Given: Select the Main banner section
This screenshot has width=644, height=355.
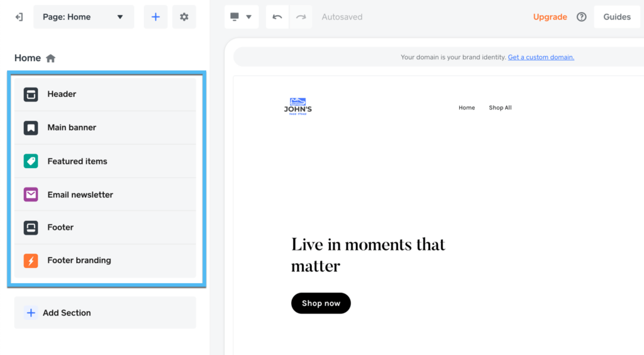Looking at the screenshot, I should coord(105,128).
